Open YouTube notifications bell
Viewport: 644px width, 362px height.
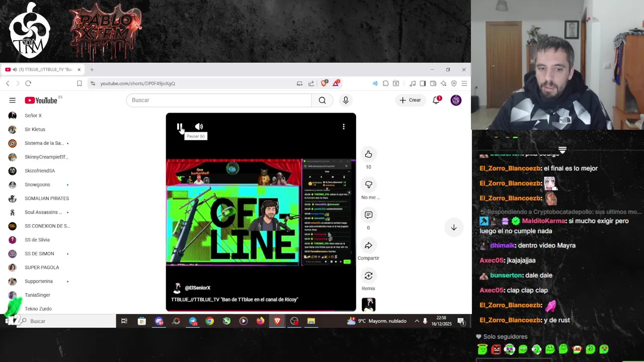pyautogui.click(x=436, y=100)
